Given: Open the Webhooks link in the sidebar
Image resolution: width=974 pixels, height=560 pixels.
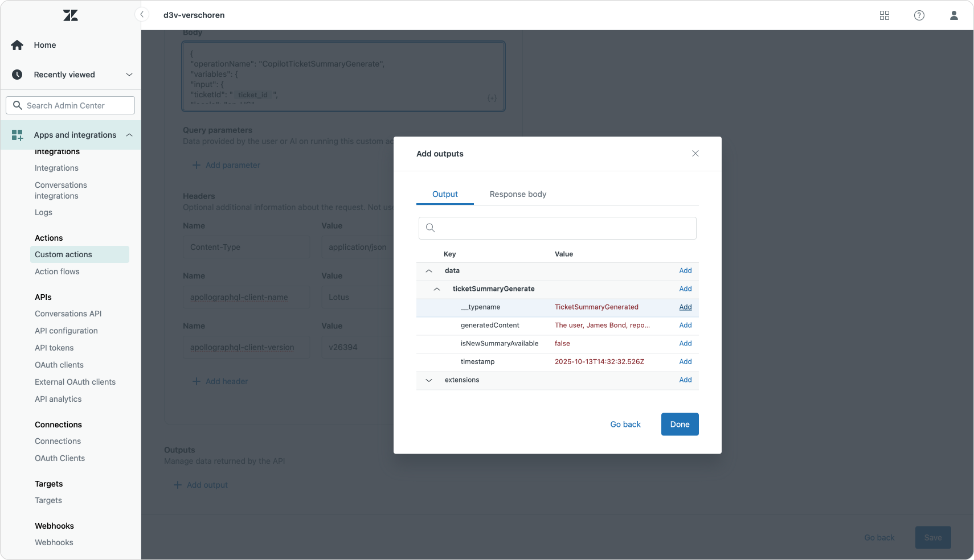Looking at the screenshot, I should (x=54, y=542).
